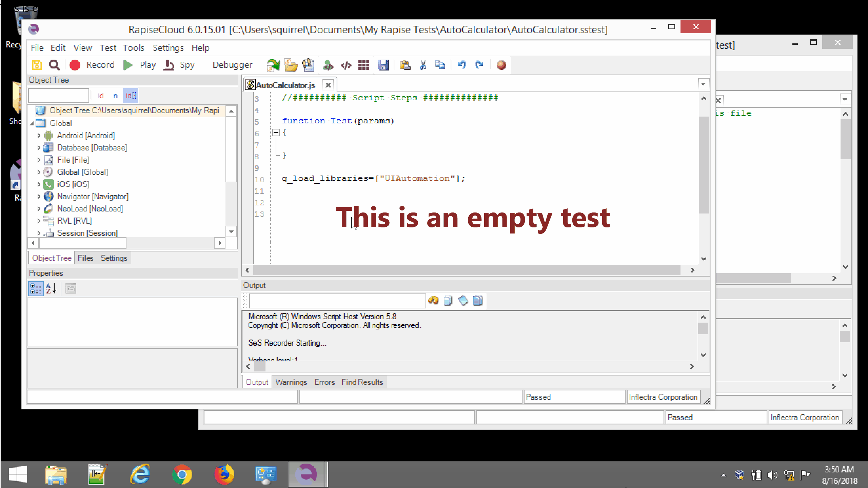The width and height of the screenshot is (868, 488).
Task: Expand the Android [Android] tree node
Action: (39, 136)
